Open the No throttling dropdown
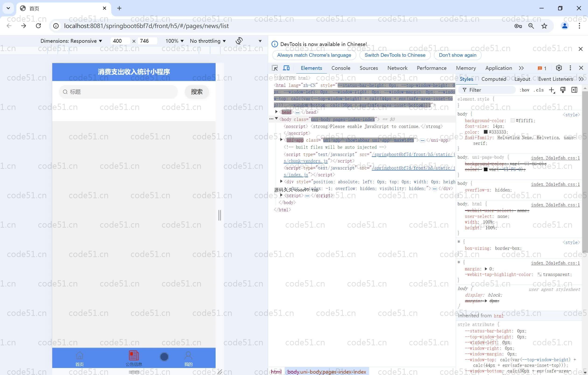588x375 pixels. (x=208, y=41)
